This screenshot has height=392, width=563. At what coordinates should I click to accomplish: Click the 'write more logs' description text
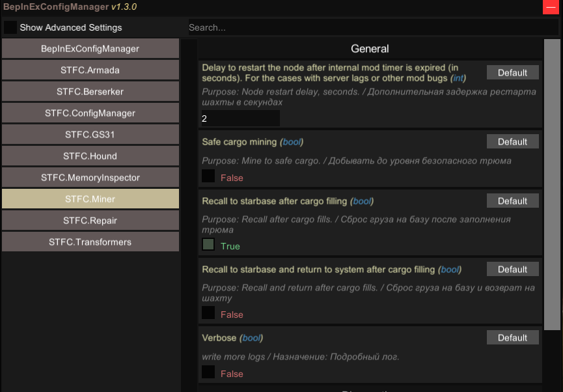coord(301,357)
